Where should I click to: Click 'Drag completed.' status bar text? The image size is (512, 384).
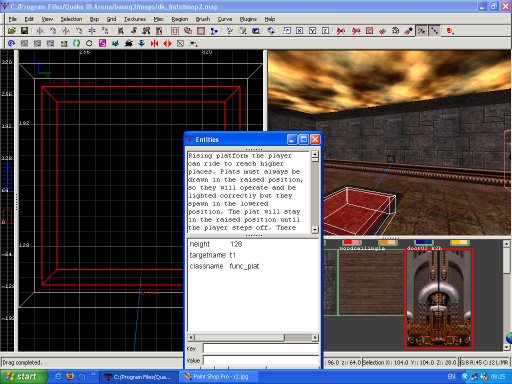21,362
